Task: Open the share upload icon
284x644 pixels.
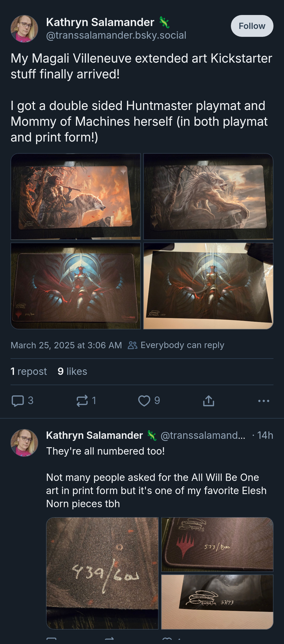Action: [209, 401]
